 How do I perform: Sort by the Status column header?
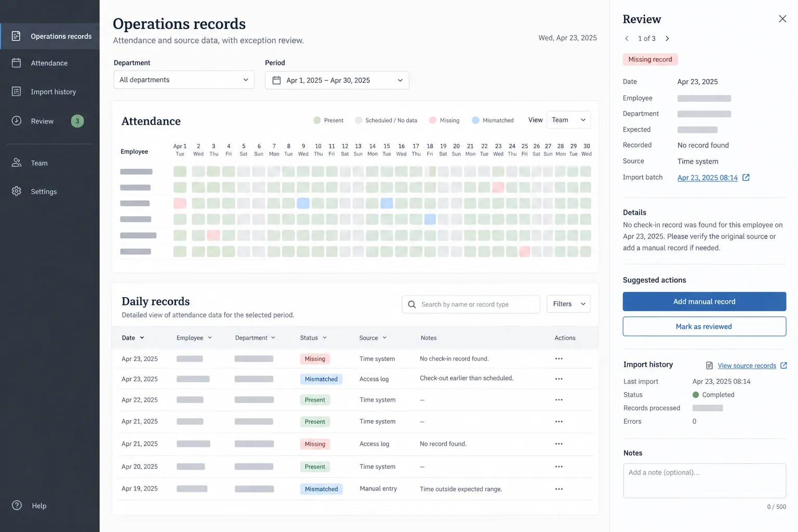[313, 338]
